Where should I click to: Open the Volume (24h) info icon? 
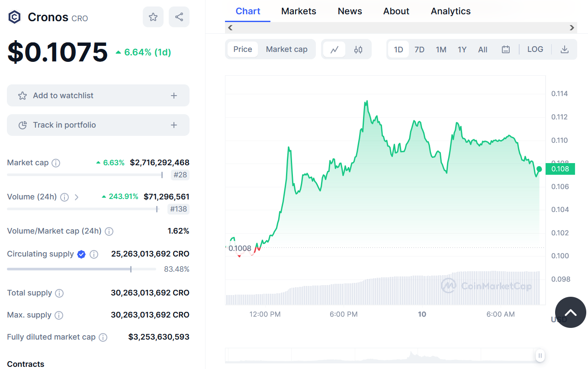click(x=64, y=197)
